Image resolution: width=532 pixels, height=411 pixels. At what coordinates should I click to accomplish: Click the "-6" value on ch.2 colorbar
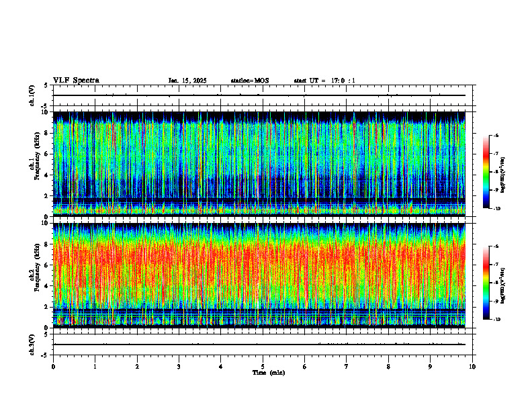[496, 246]
